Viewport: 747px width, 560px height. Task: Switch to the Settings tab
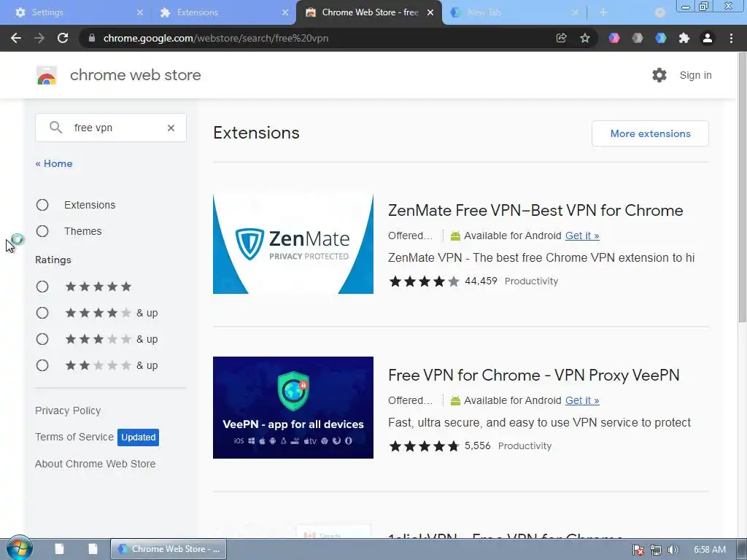(75, 12)
